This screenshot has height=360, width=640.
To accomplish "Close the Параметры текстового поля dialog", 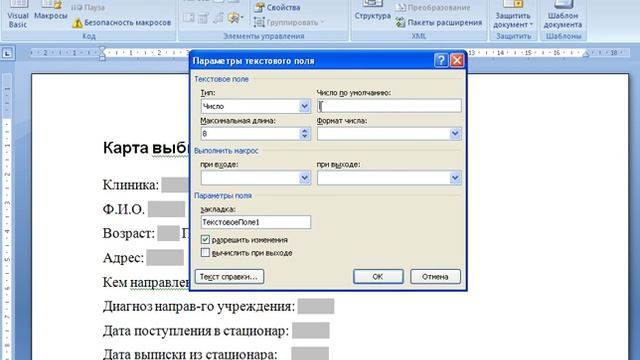I will pos(457,60).
